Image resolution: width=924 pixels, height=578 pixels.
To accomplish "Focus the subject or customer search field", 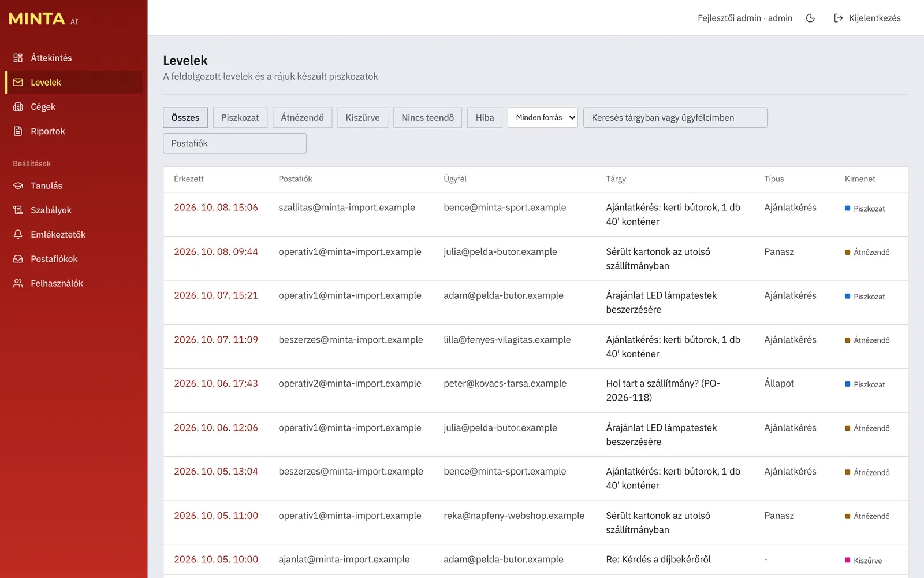I will (676, 117).
